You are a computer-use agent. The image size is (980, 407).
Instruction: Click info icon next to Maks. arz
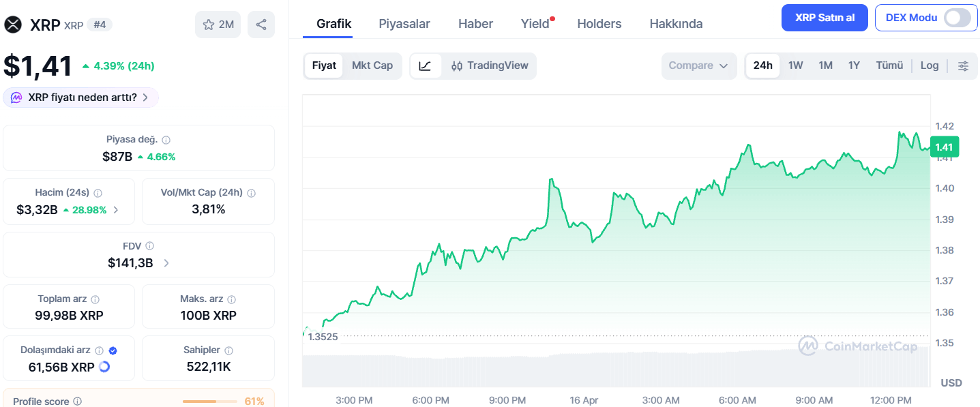pyautogui.click(x=232, y=299)
